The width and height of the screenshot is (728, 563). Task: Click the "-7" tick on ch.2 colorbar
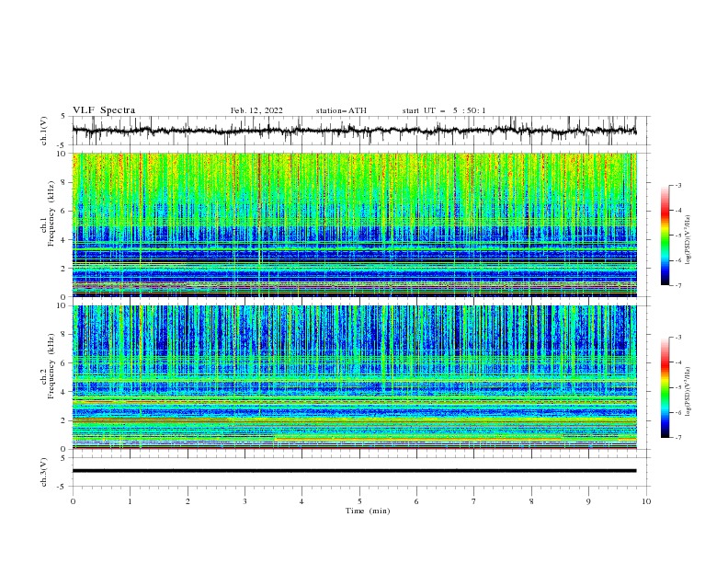point(677,438)
